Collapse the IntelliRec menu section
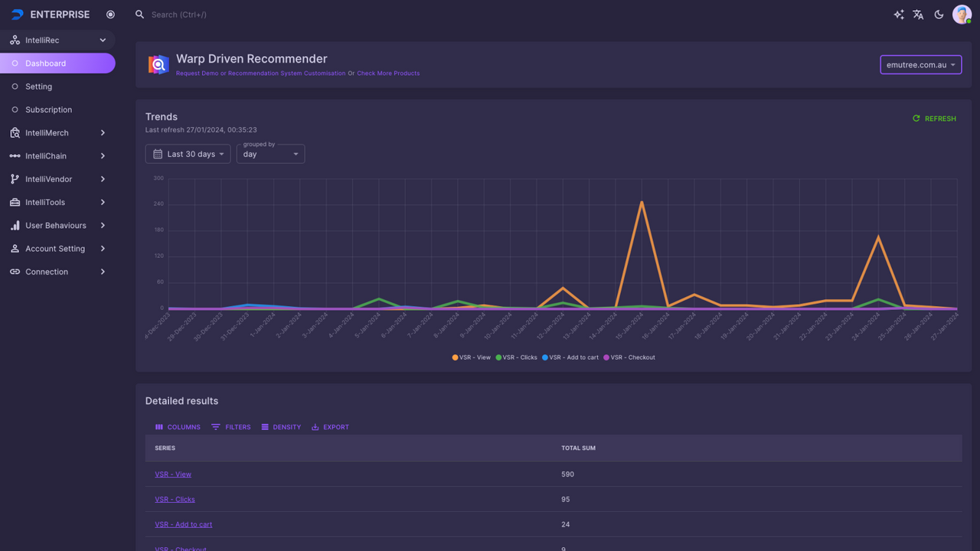 point(103,40)
